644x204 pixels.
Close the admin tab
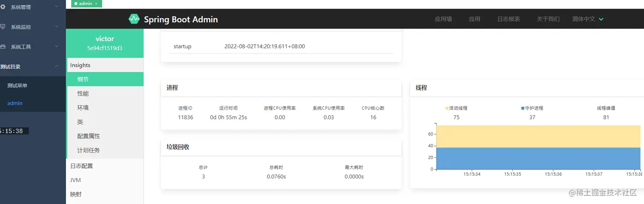pos(96,3)
